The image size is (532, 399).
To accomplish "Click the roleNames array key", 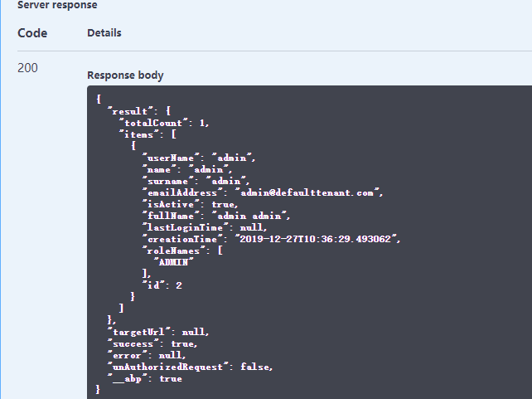I will (176, 251).
